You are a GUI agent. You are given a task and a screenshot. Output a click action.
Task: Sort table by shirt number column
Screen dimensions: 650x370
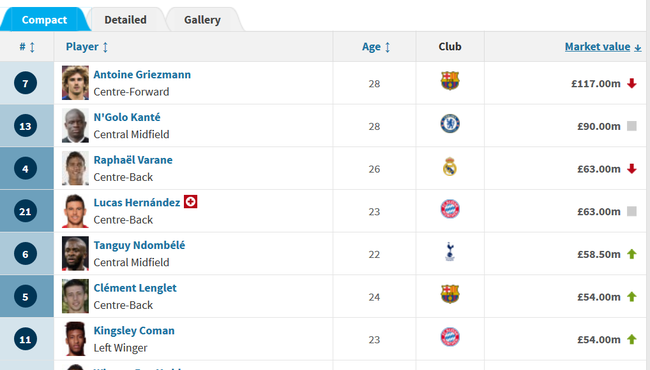point(27,47)
